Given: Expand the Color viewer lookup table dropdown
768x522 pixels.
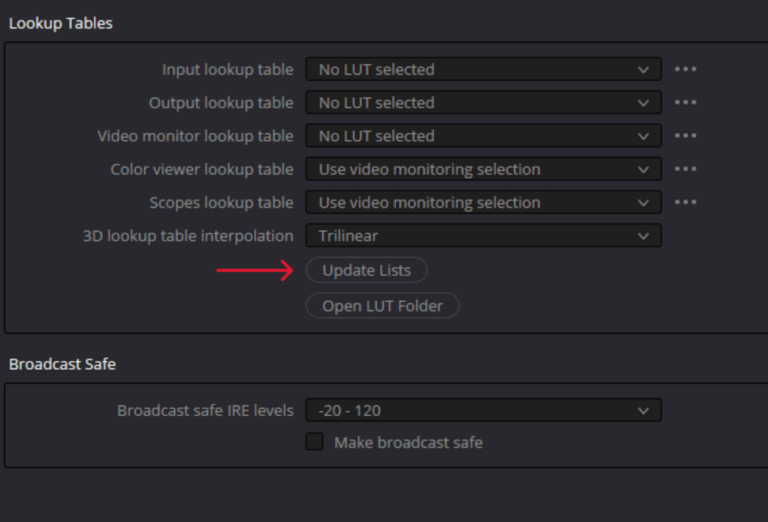Looking at the screenshot, I should pyautogui.click(x=483, y=169).
